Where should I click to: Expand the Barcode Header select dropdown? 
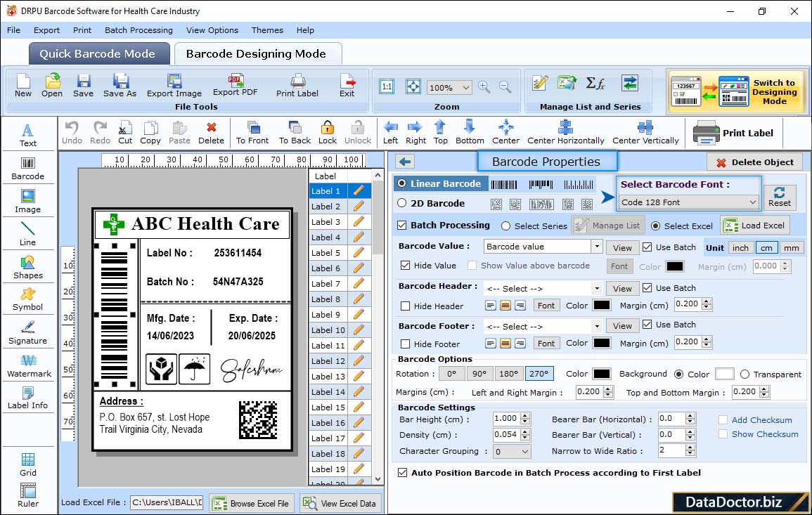pos(597,288)
